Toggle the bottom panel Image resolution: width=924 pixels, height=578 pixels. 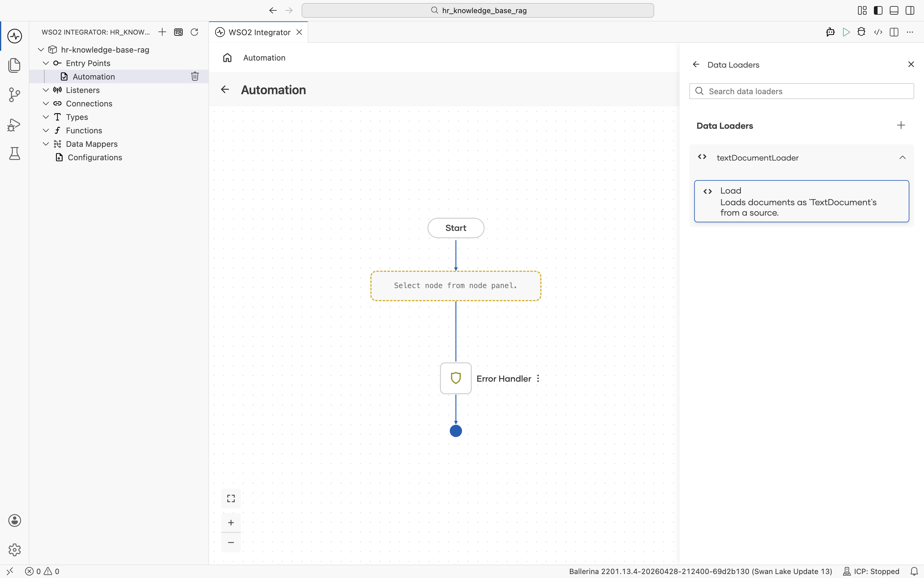click(x=894, y=10)
